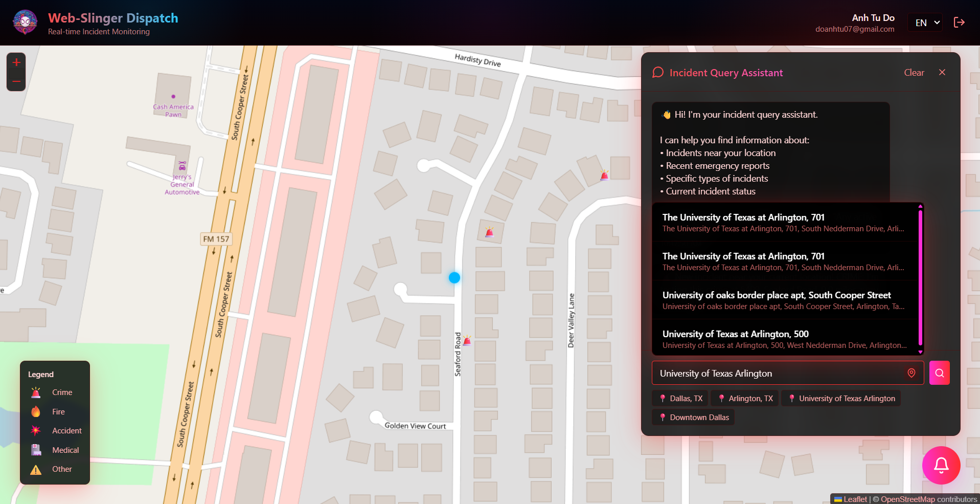Screen dimensions: 980x504
Task: Click the Golden View Court street label
Action: pyautogui.click(x=415, y=426)
